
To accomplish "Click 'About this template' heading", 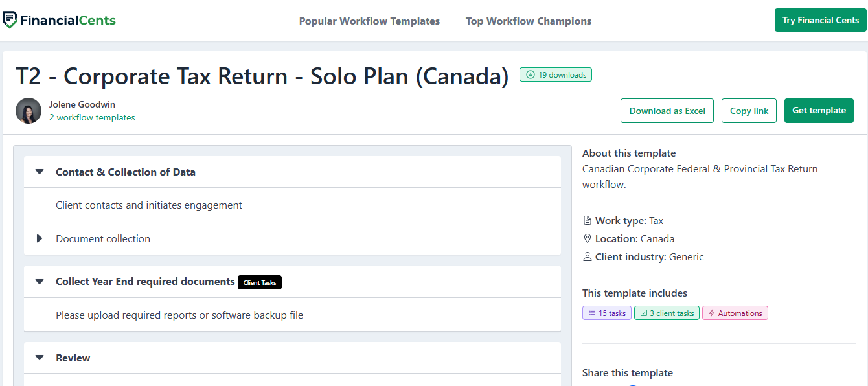I will tap(629, 153).
